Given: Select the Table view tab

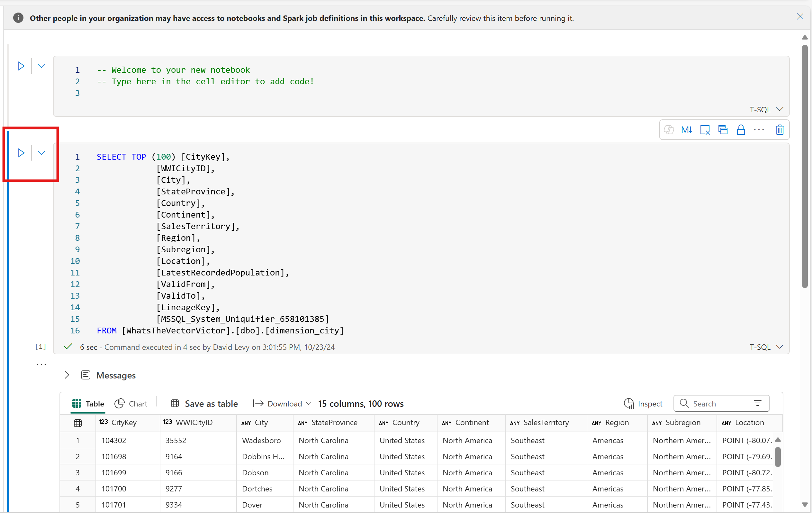Looking at the screenshot, I should pos(88,403).
